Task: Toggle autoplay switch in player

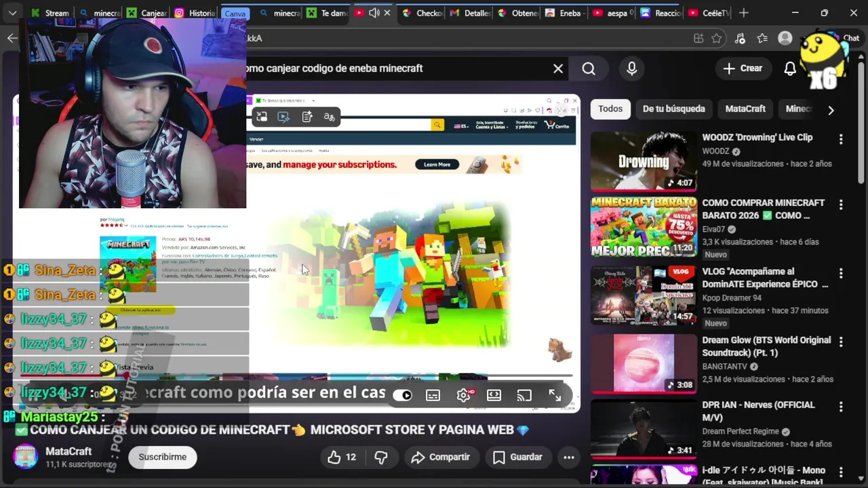Action: (x=403, y=395)
